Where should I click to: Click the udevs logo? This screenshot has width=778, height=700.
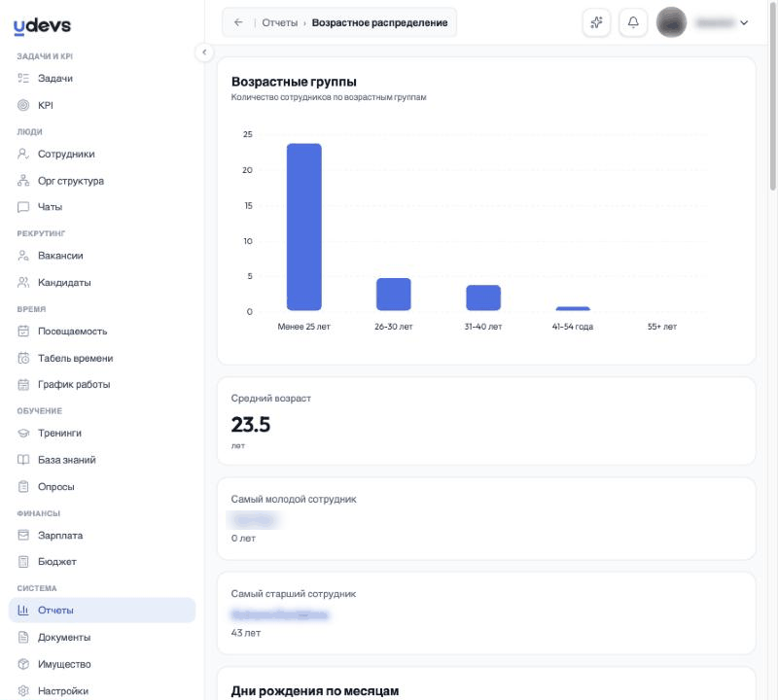pos(42,26)
